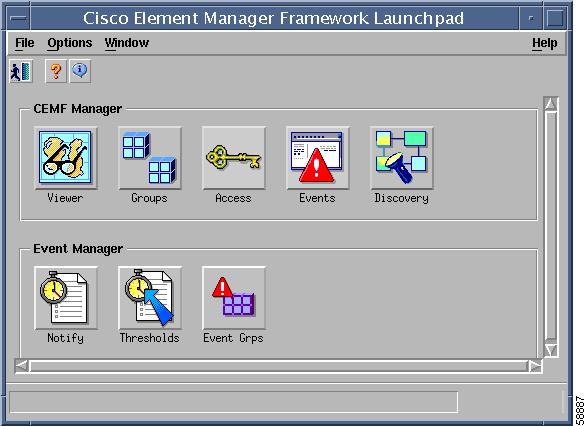Click the horizontal scrollbar right arrow
Screen dimensions: 586x426
535,366
